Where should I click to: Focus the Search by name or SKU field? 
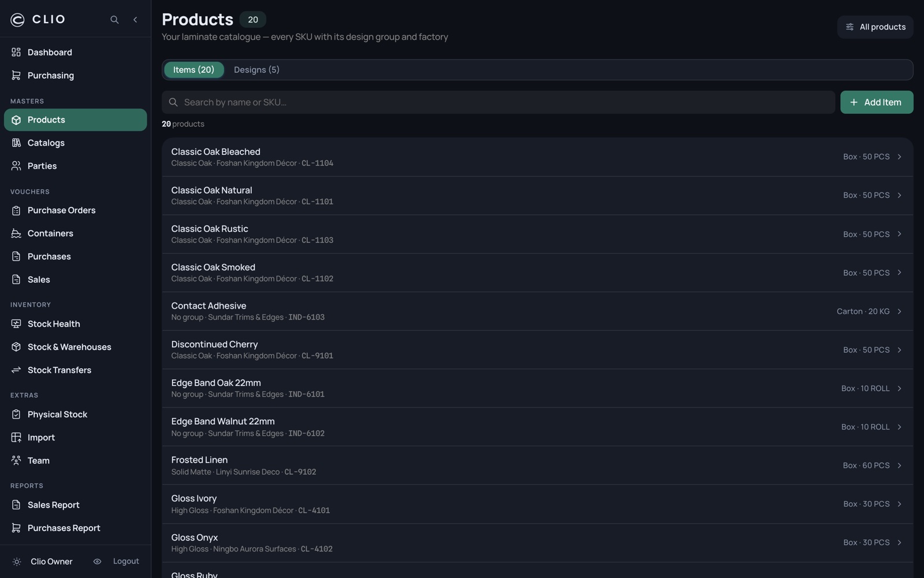point(498,102)
